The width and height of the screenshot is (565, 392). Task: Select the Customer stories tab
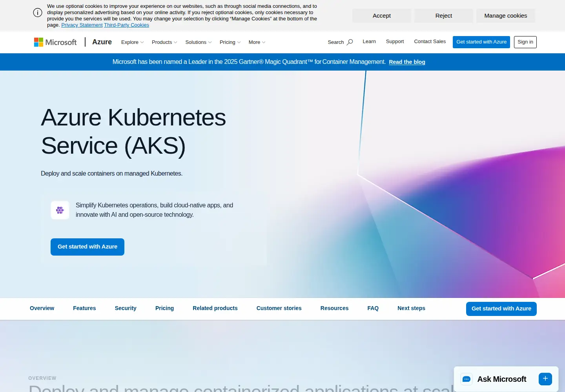tap(279, 308)
